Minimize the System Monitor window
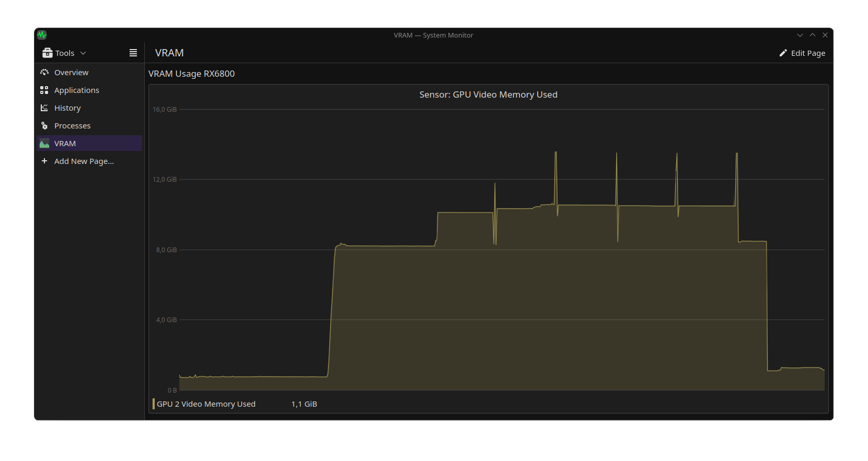This screenshot has height=461, width=868. [x=800, y=35]
